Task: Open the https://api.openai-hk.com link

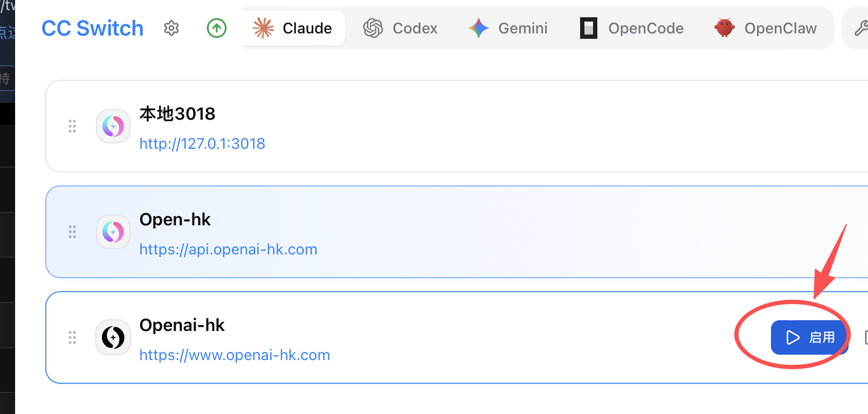Action: click(x=228, y=249)
